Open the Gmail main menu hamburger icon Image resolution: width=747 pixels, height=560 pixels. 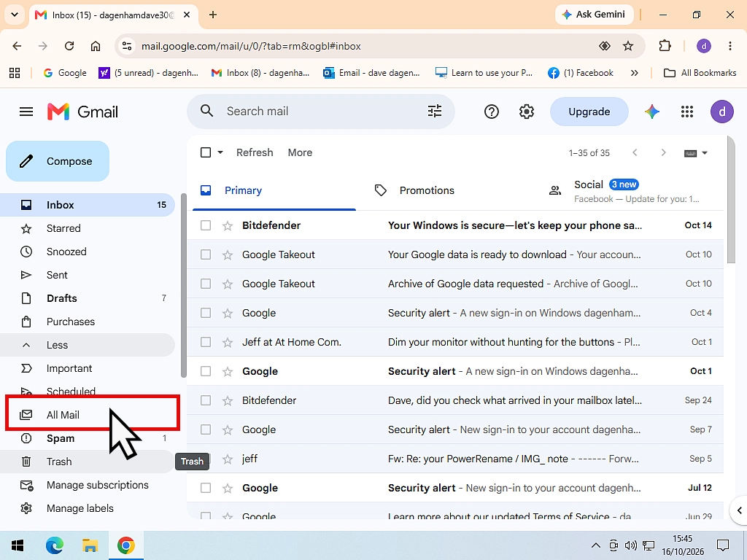[x=26, y=112]
